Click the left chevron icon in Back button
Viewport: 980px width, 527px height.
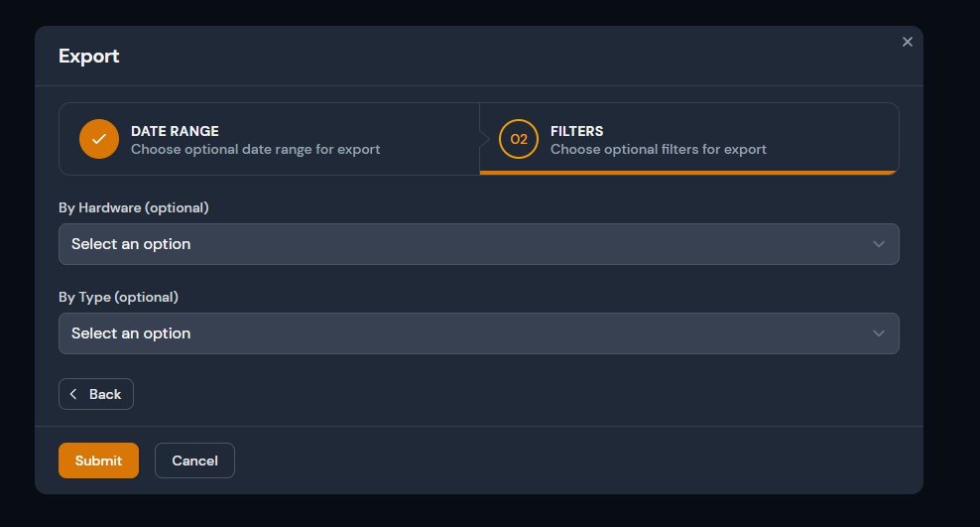(73, 394)
